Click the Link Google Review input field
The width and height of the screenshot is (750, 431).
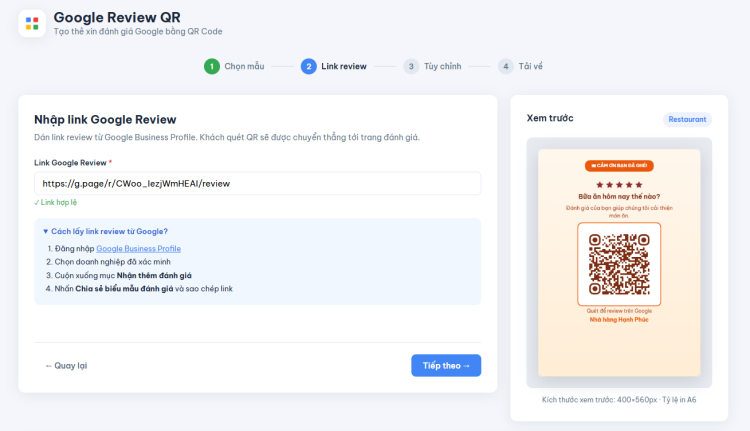pyautogui.click(x=257, y=184)
